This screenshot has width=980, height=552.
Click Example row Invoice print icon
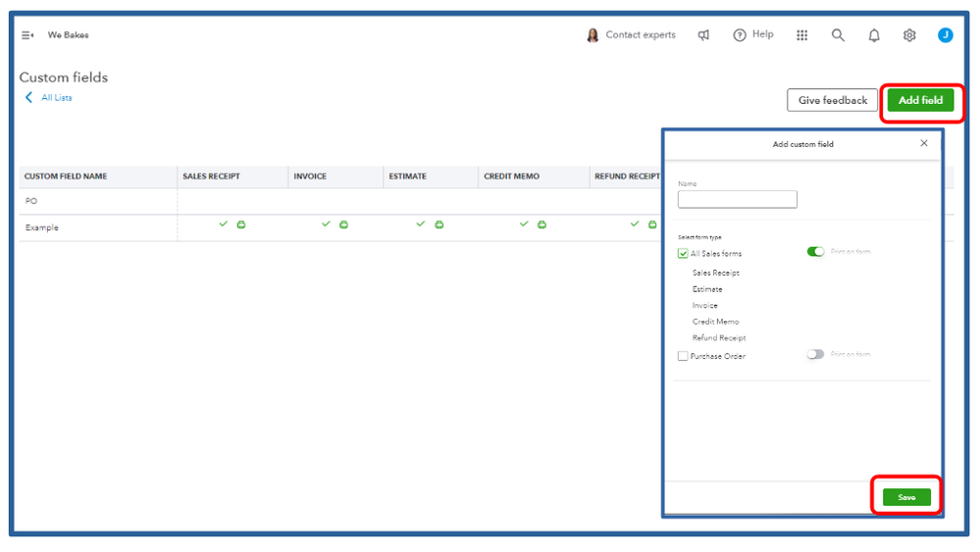tap(343, 225)
